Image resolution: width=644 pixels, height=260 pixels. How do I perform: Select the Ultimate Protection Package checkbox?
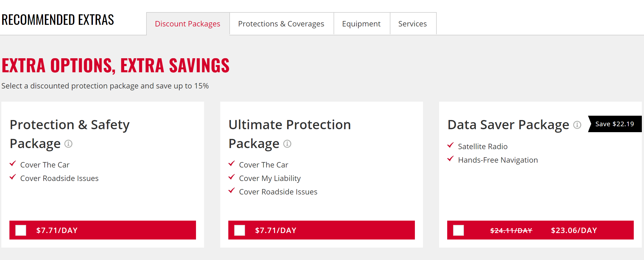240,230
